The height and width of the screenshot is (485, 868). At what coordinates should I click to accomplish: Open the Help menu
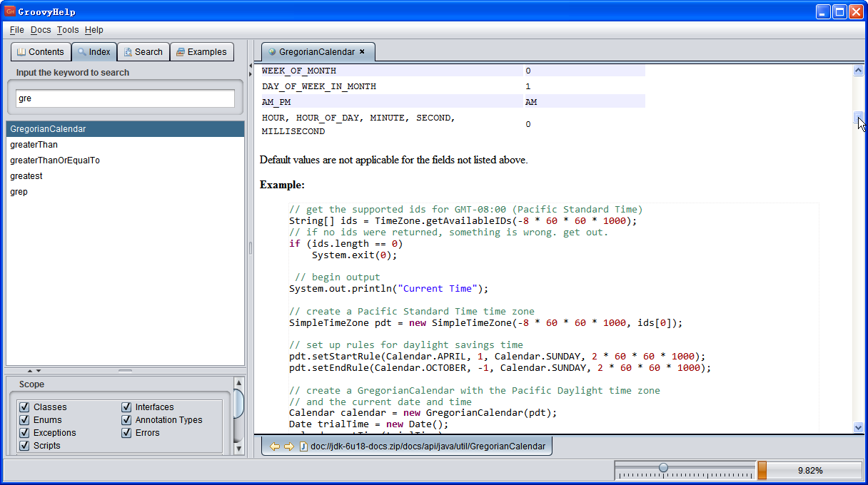[94, 30]
